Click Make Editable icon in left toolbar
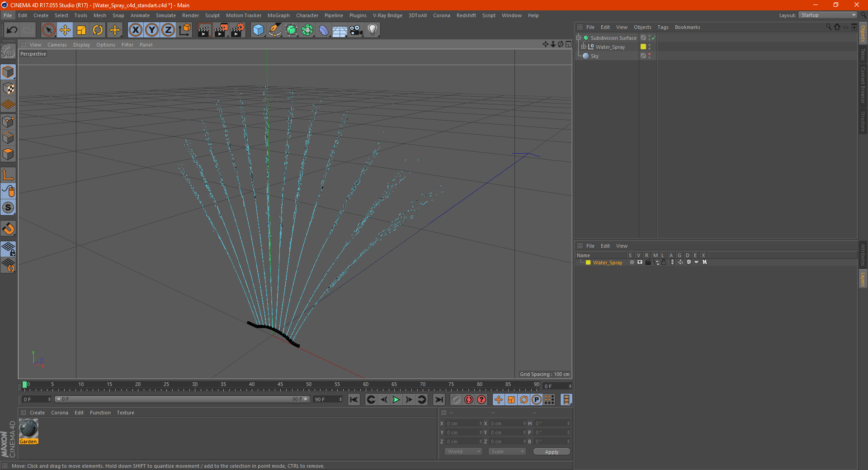868x470 pixels. coord(8,51)
